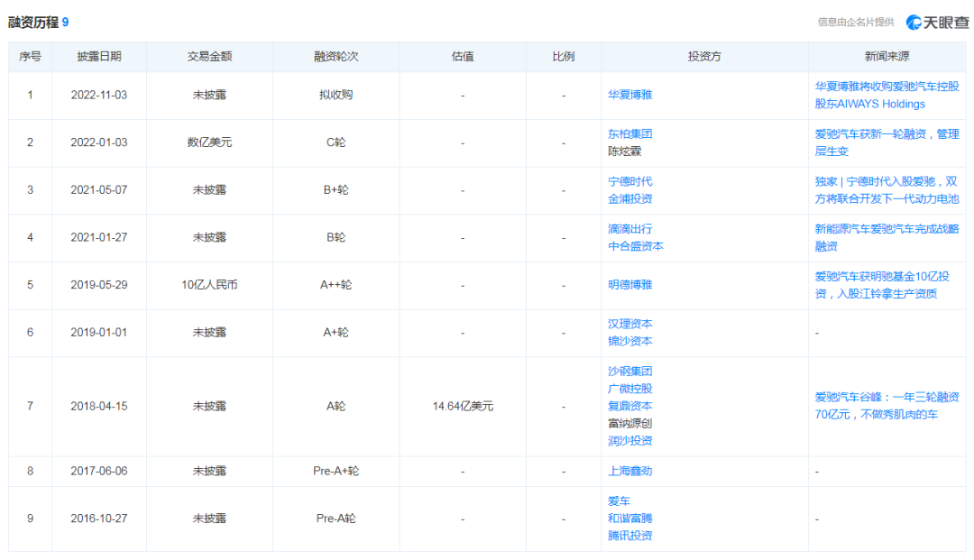Image resolution: width=974 pixels, height=560 pixels.
Task: Open investor link 滴滴出行
Action: coord(629,229)
